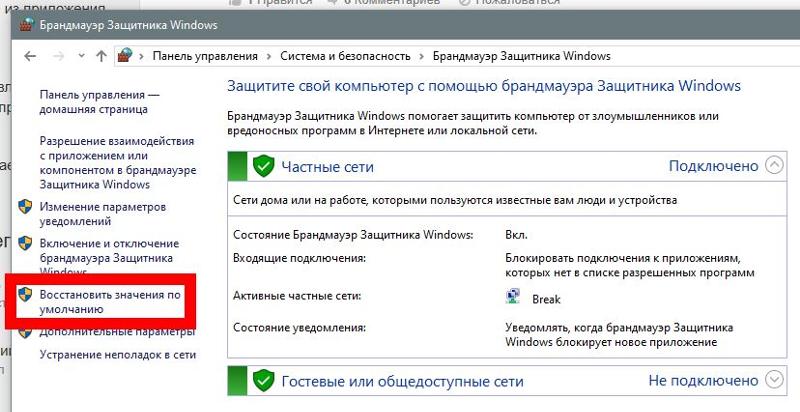The height and width of the screenshot is (412, 800).
Task: Open Панель управления — домашняя страница link
Action: point(99,102)
